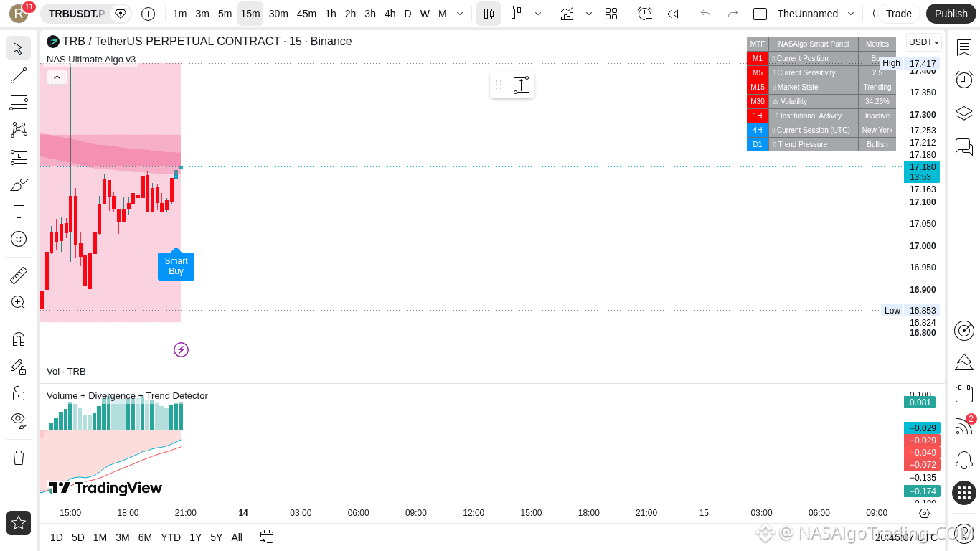Switch to the 1h timeframe
Image resolution: width=980 pixels, height=551 pixels.
pos(331,14)
